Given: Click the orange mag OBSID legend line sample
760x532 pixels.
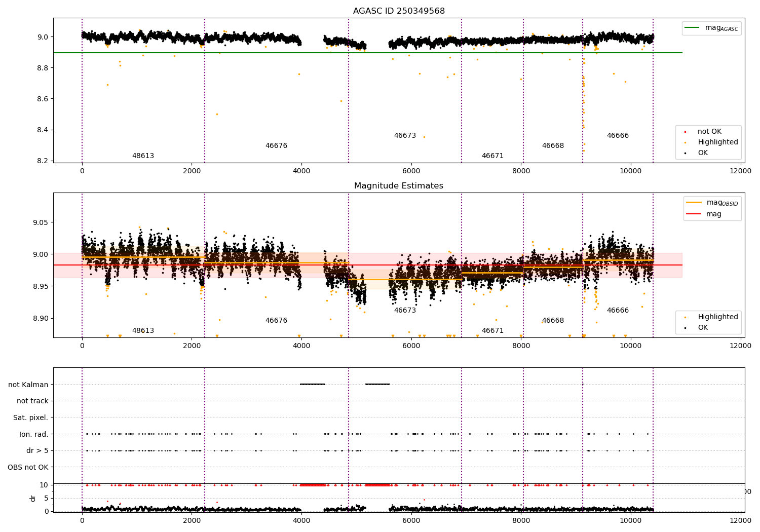Looking at the screenshot, I should (x=694, y=202).
